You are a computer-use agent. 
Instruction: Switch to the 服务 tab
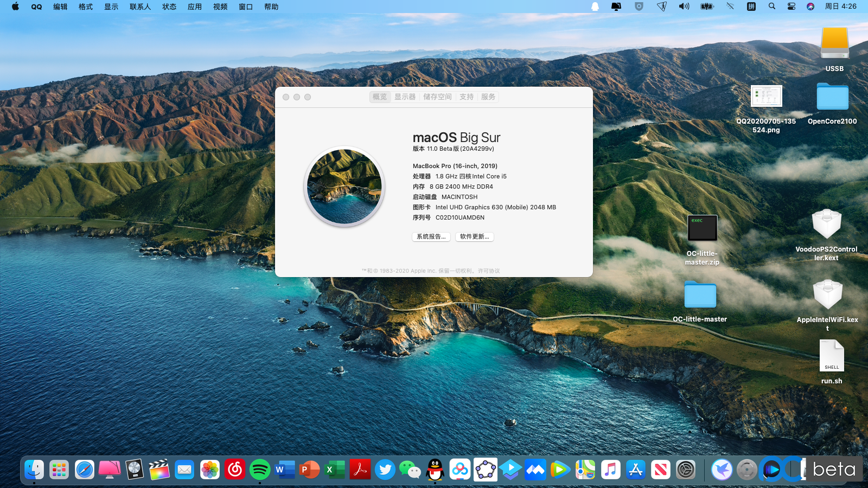click(x=488, y=97)
